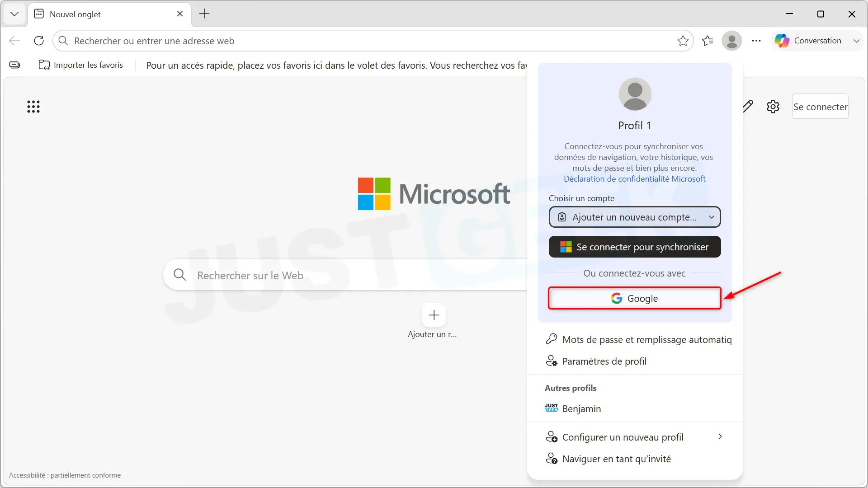The width and height of the screenshot is (868, 488).
Task: Open the tab actions menu chevron
Action: [x=14, y=14]
